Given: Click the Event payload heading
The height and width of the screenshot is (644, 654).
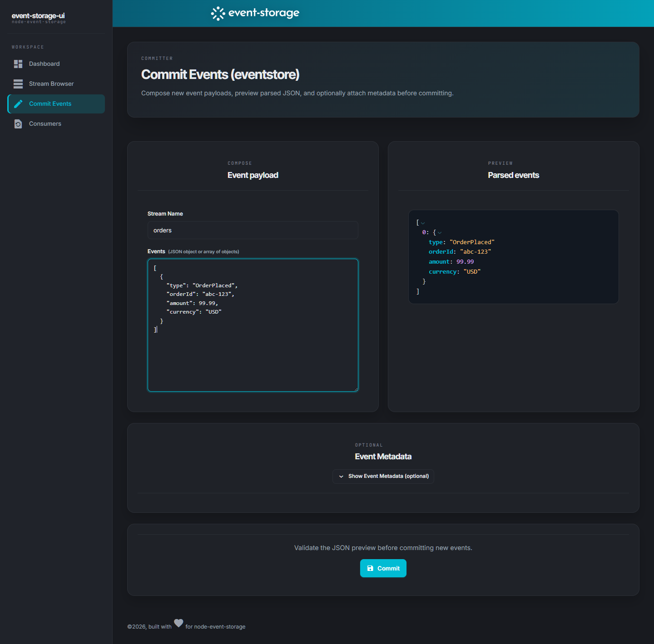Looking at the screenshot, I should point(253,175).
